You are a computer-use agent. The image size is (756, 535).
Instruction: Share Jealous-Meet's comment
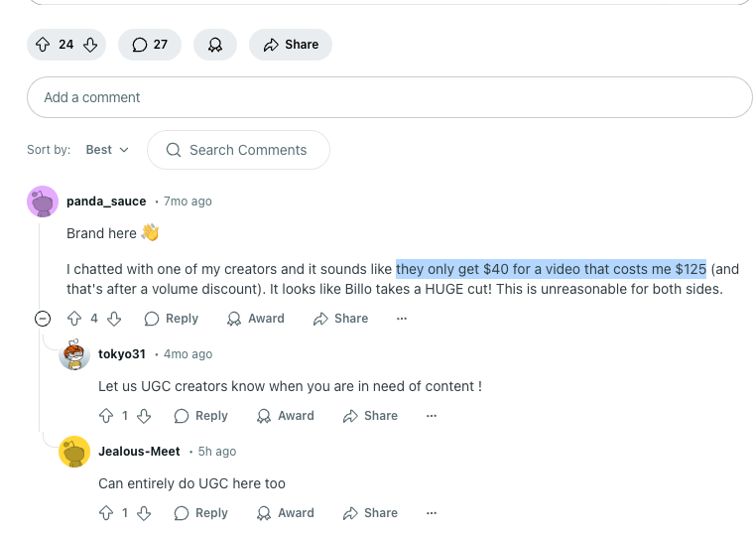pyautogui.click(x=370, y=513)
